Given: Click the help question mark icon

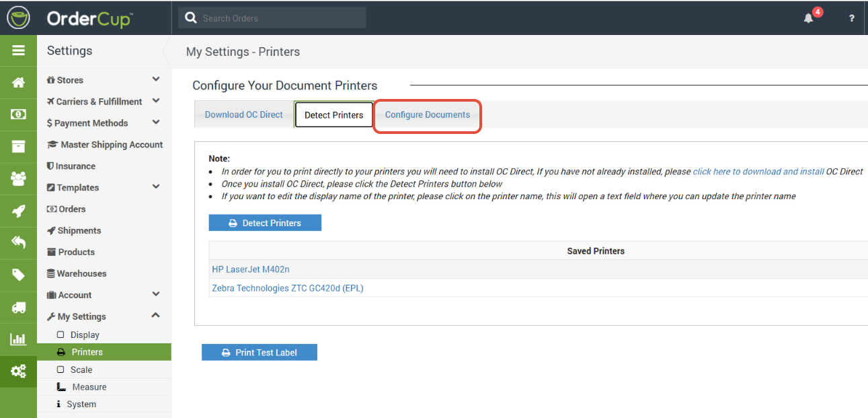Looking at the screenshot, I should tap(852, 18).
